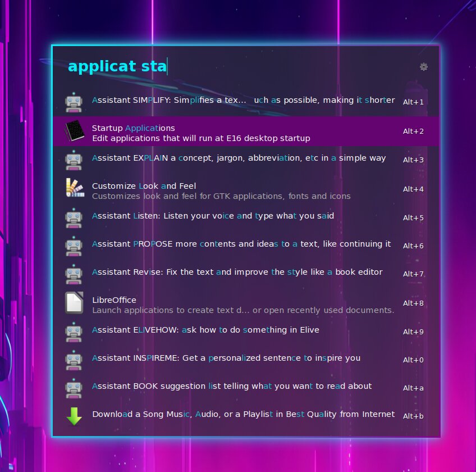Select 'Assistant ELIVEHOW' result
Screen dimensions: 476x472
246,332
